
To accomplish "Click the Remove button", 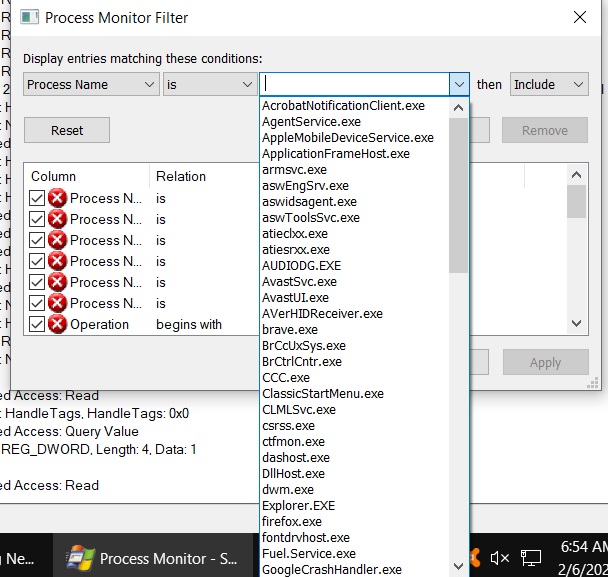I will pyautogui.click(x=545, y=130).
